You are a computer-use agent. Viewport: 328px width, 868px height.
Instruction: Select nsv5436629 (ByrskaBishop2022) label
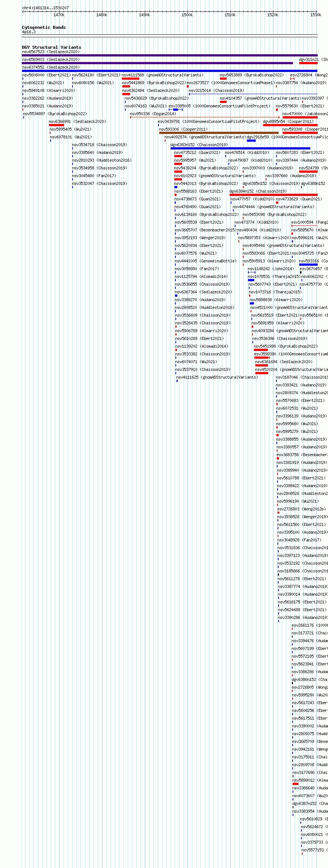click(157, 98)
